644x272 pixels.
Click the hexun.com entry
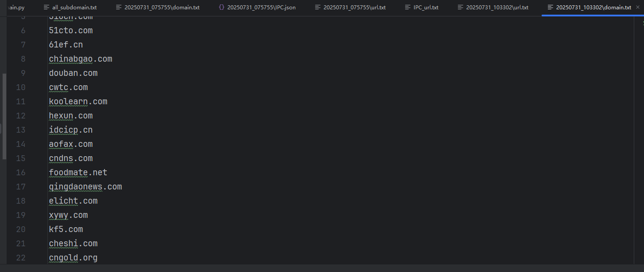click(71, 116)
